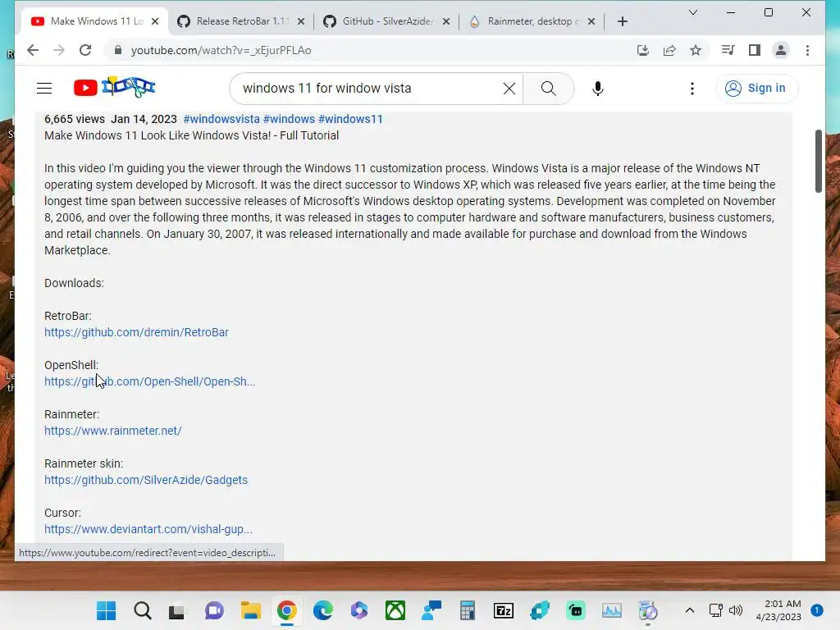
Task: Close the Release RetroBar tab
Action: 301,21
